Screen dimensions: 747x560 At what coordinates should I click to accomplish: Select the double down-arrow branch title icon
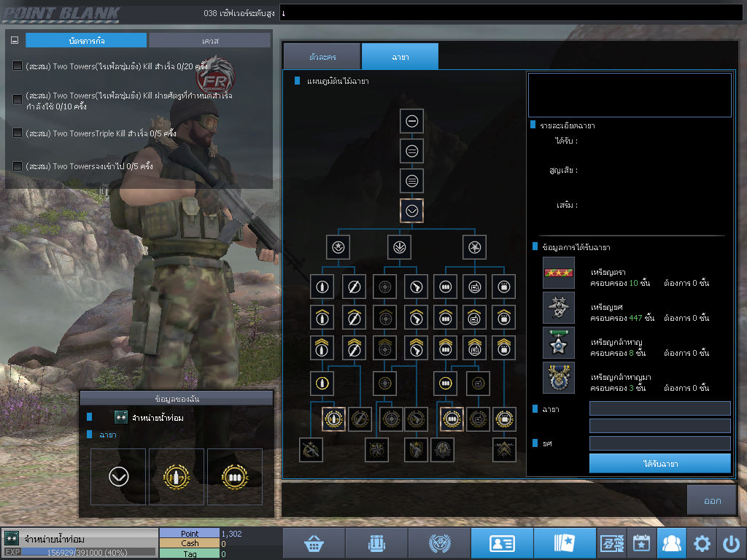tap(399, 247)
